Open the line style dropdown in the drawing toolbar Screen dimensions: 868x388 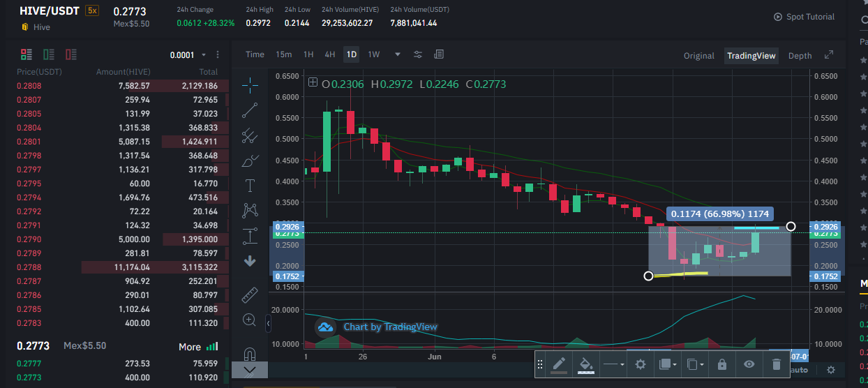click(x=613, y=364)
